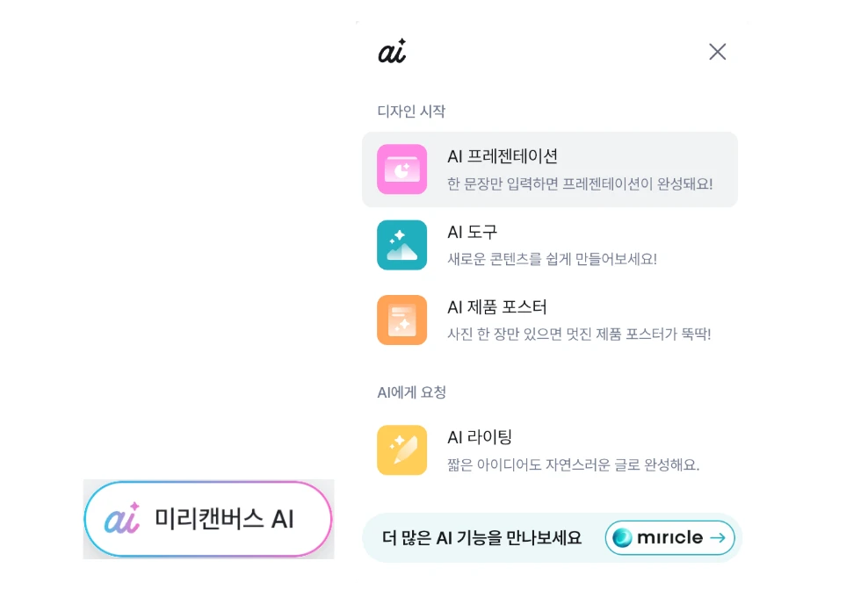Open the AI 도구 menu title

coord(473,232)
